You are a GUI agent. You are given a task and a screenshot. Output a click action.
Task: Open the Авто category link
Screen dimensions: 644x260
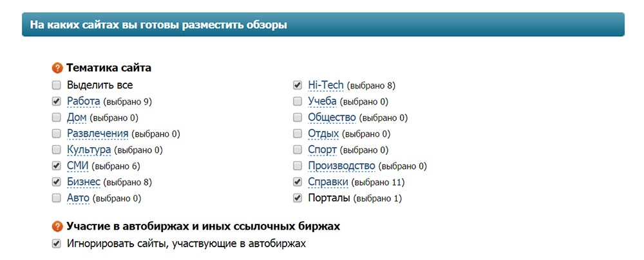[x=77, y=198]
